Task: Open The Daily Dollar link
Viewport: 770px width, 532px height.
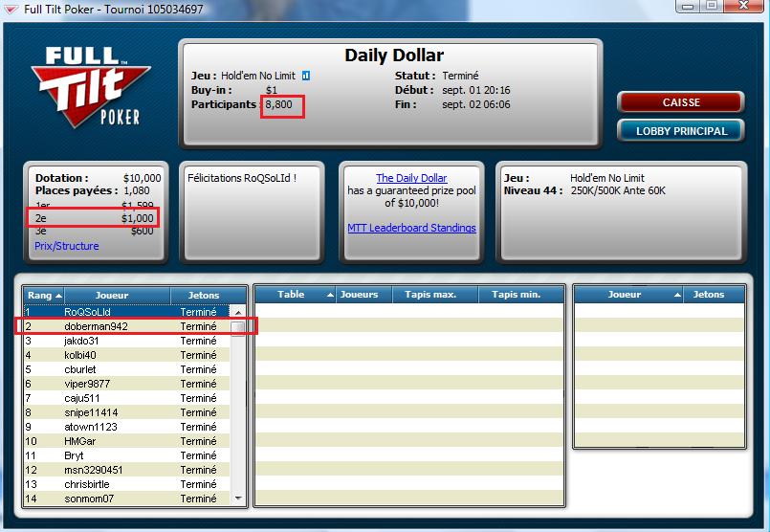Action: point(411,178)
